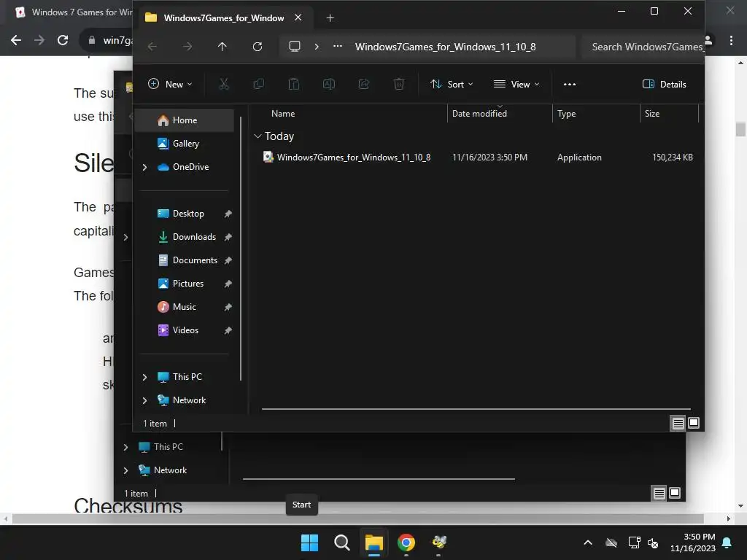Image resolution: width=747 pixels, height=560 pixels.
Task: Click large thumbnails view in back Explorer window
Action: pos(675,493)
